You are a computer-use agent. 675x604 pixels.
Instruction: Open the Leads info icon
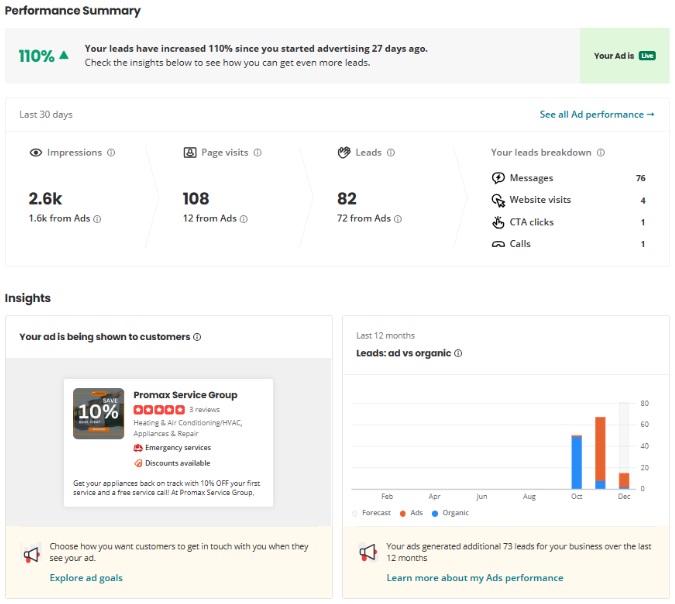click(391, 152)
